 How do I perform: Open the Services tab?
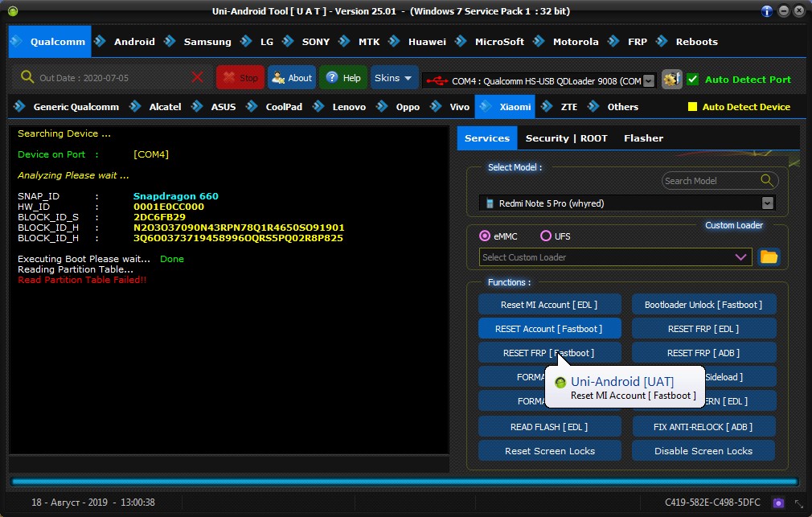tap(486, 138)
